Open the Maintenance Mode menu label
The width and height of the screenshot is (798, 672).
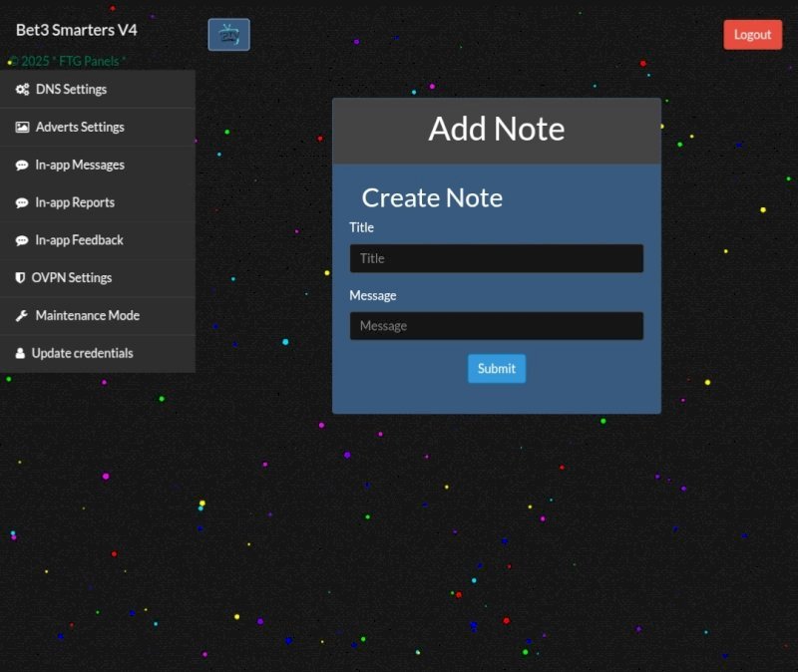87,315
